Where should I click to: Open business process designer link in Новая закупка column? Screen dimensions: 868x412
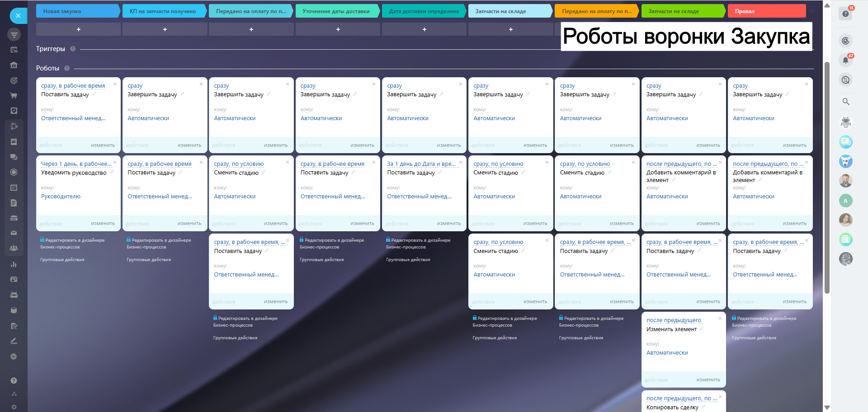tap(72, 243)
